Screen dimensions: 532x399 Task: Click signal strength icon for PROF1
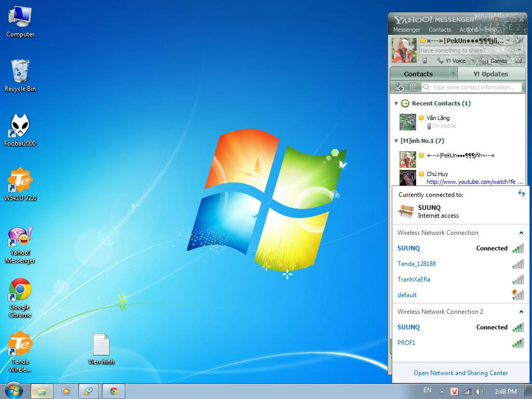pos(518,343)
